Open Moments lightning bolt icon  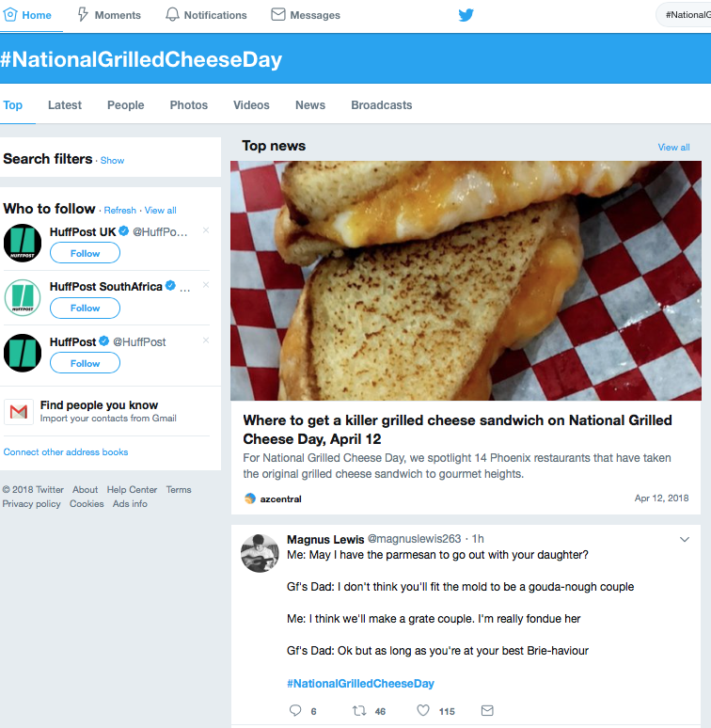[83, 15]
